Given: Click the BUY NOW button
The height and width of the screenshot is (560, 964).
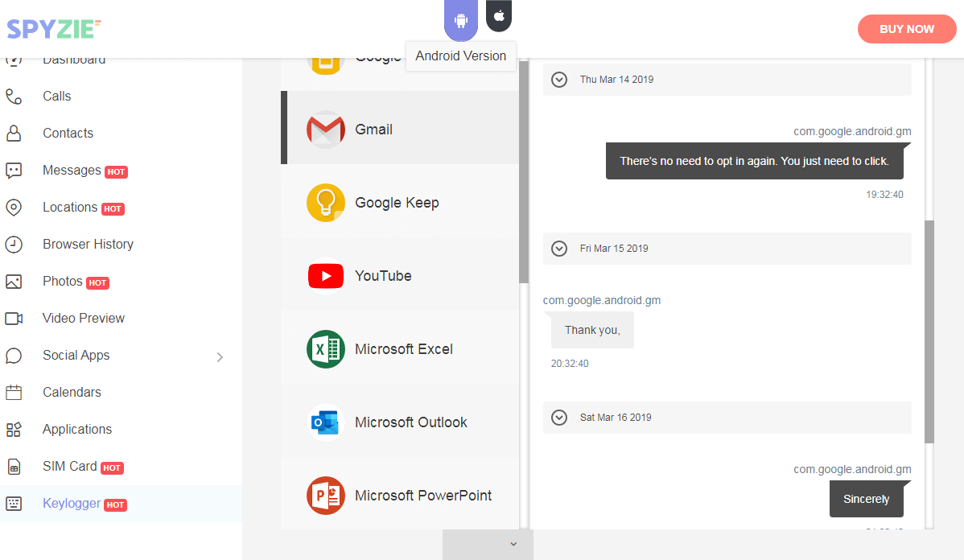Looking at the screenshot, I should (907, 29).
